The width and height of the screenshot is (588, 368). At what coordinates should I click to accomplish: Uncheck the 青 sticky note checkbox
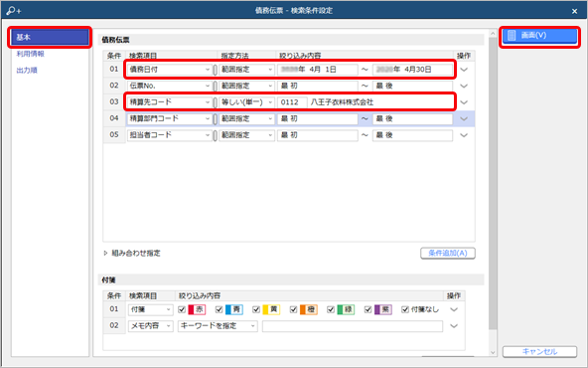[x=219, y=309]
